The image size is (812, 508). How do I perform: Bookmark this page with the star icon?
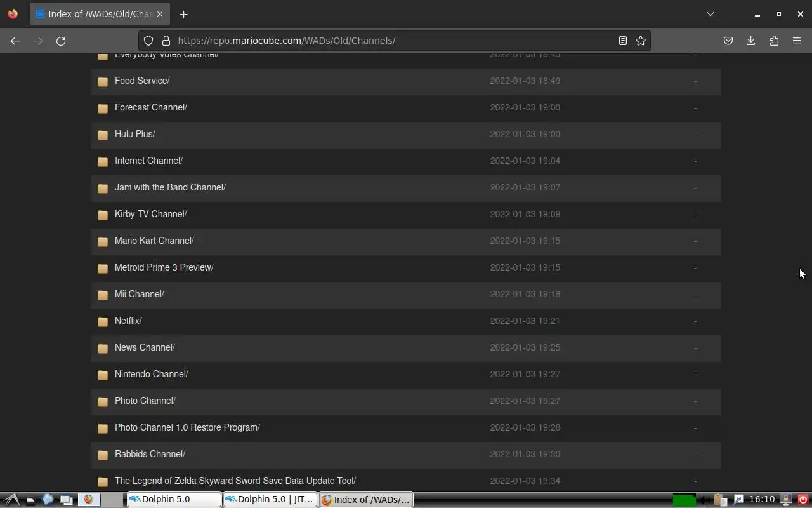click(x=641, y=41)
